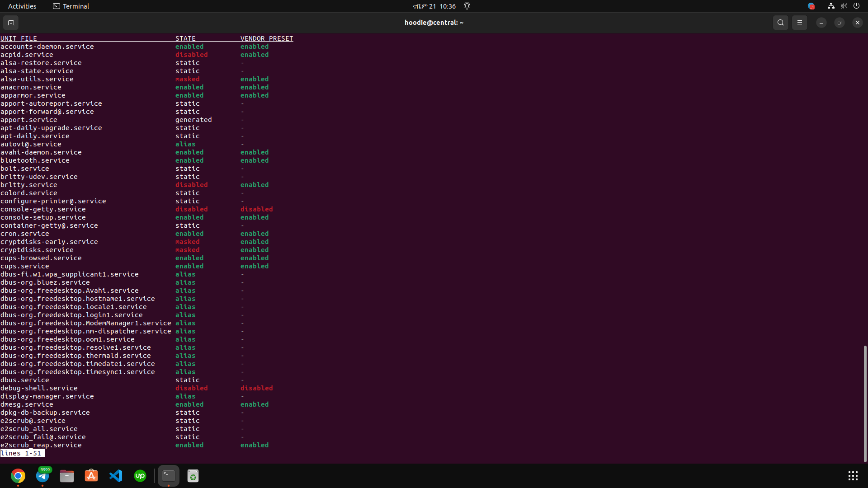Open the Terminal app menu

(71, 6)
